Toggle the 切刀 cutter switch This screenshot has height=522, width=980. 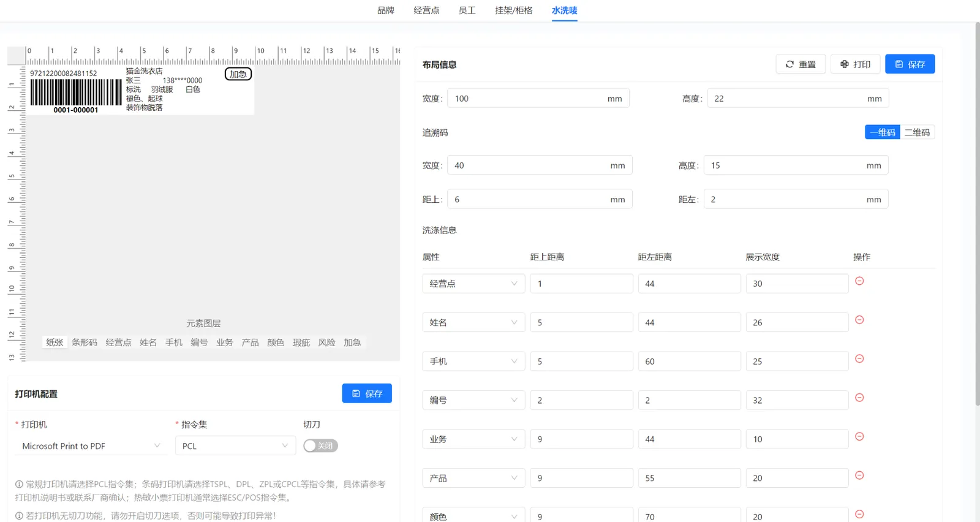pos(320,446)
